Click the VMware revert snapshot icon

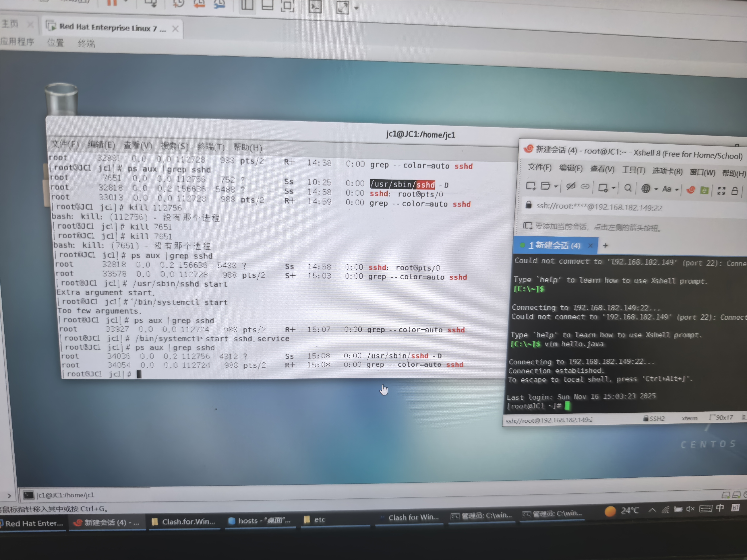(199, 4)
